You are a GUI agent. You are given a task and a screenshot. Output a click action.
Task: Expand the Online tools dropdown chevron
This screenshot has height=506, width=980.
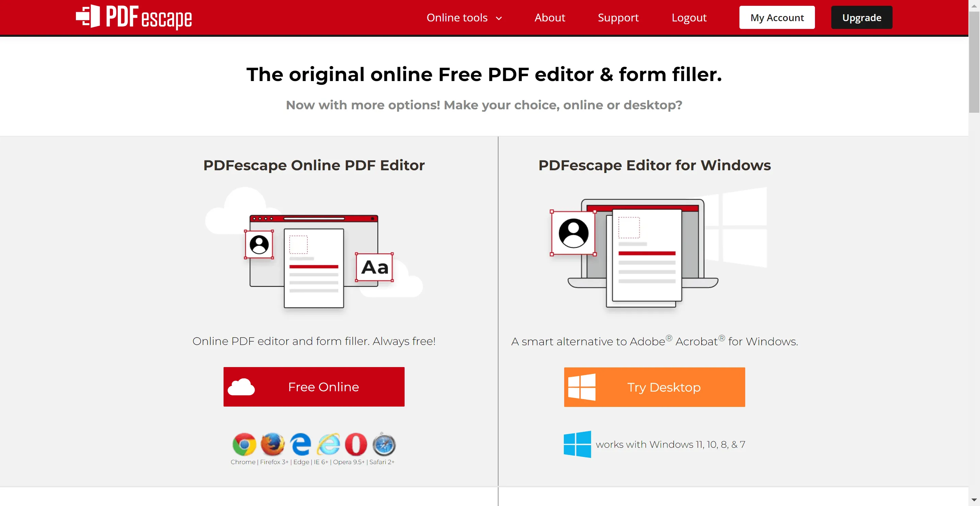499,18
